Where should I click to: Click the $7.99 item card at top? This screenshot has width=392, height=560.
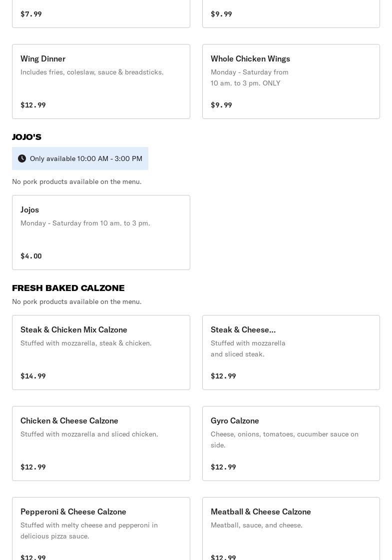[x=101, y=13]
